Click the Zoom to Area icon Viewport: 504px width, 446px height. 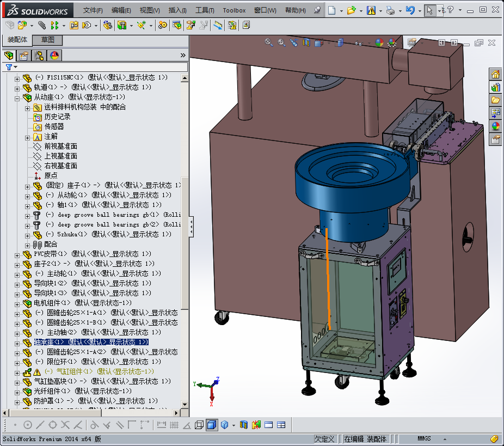pos(281,42)
